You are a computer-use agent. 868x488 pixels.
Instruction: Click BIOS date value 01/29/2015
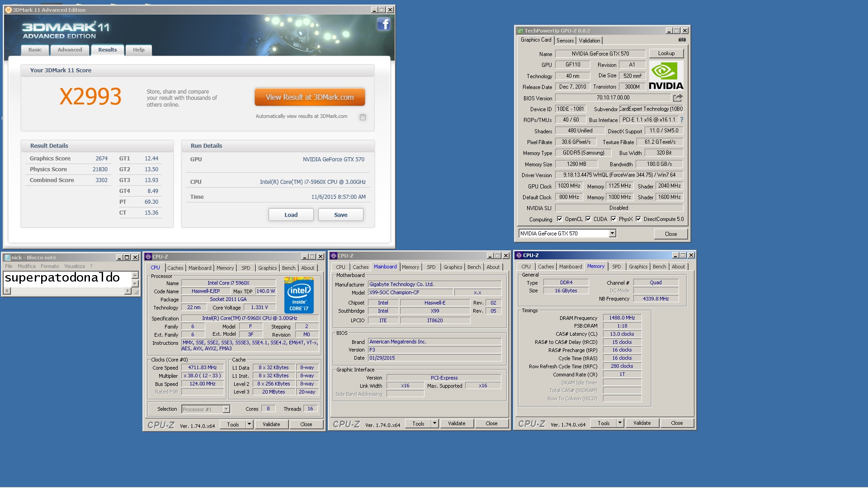click(434, 358)
